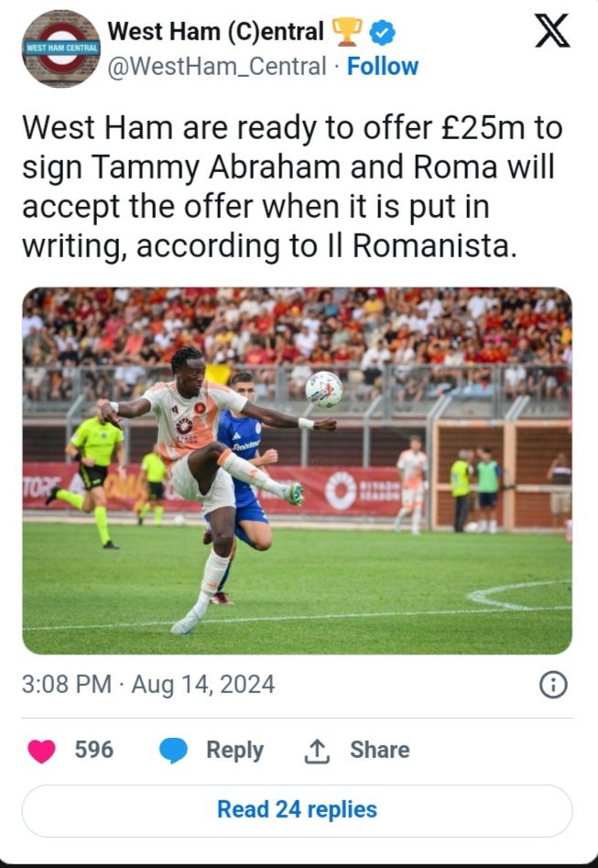This screenshot has height=868, width=598.
Task: Click the blue reply bubble icon
Action: tap(173, 751)
